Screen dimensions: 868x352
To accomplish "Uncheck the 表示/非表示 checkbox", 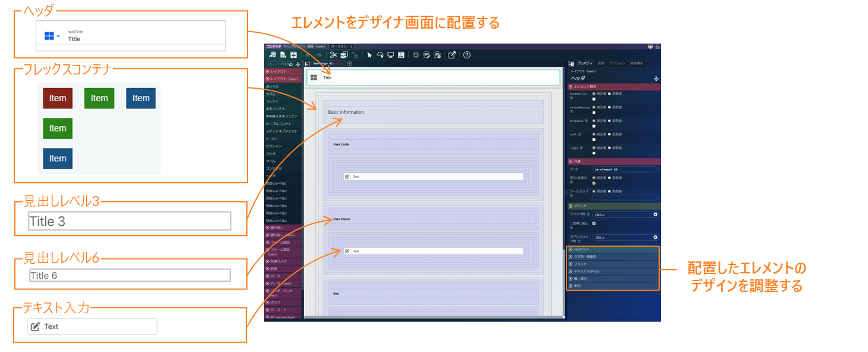I will point(594,183).
